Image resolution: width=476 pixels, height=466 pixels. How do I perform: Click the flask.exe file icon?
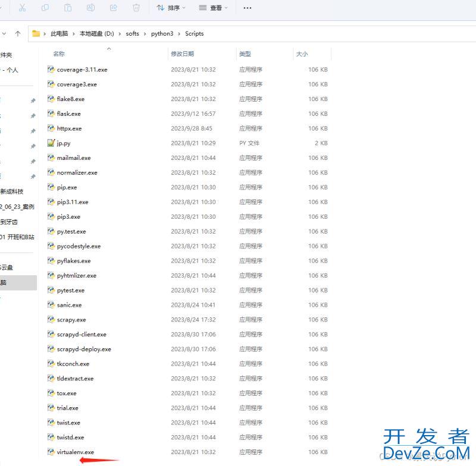(51, 114)
